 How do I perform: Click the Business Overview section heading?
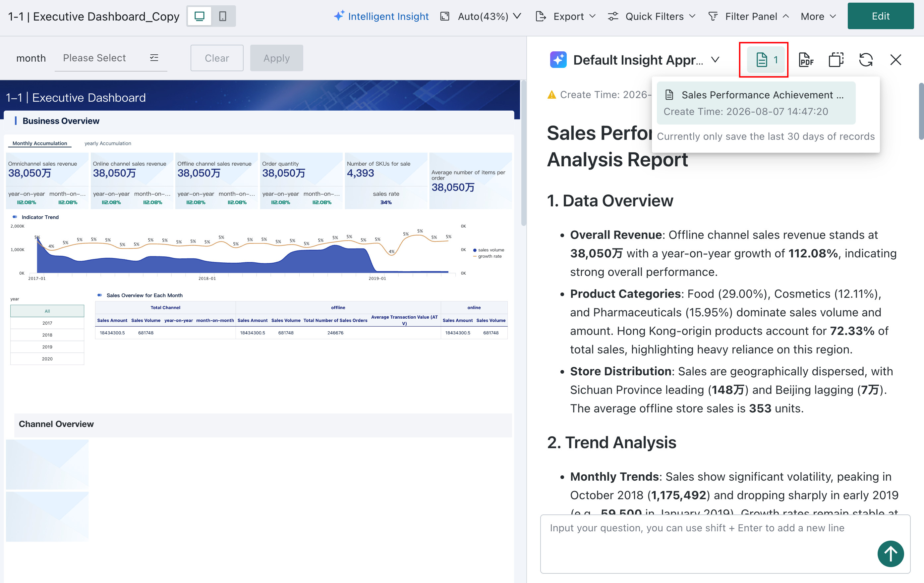[61, 121]
